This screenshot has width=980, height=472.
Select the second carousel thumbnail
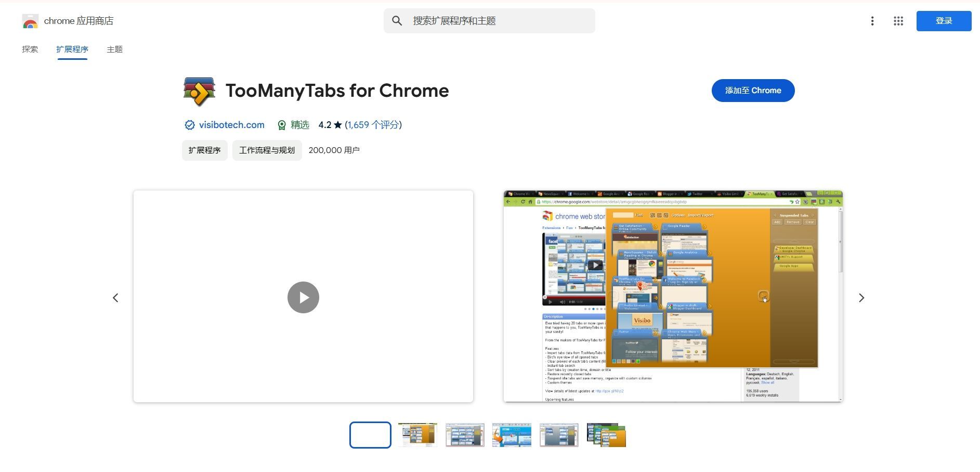coord(417,435)
